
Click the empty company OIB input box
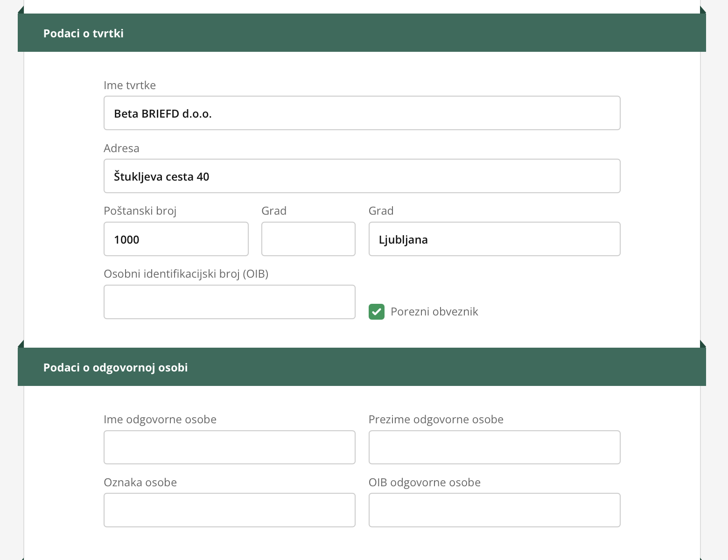coord(229,302)
